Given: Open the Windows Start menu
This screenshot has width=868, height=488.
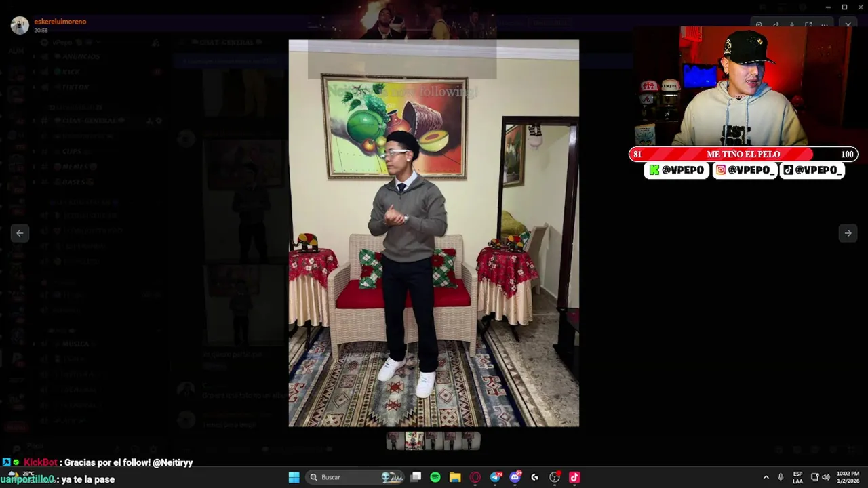Looking at the screenshot, I should coord(294,477).
